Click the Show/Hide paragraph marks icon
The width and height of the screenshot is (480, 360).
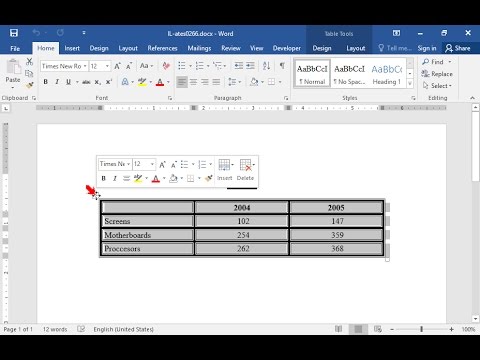282,66
